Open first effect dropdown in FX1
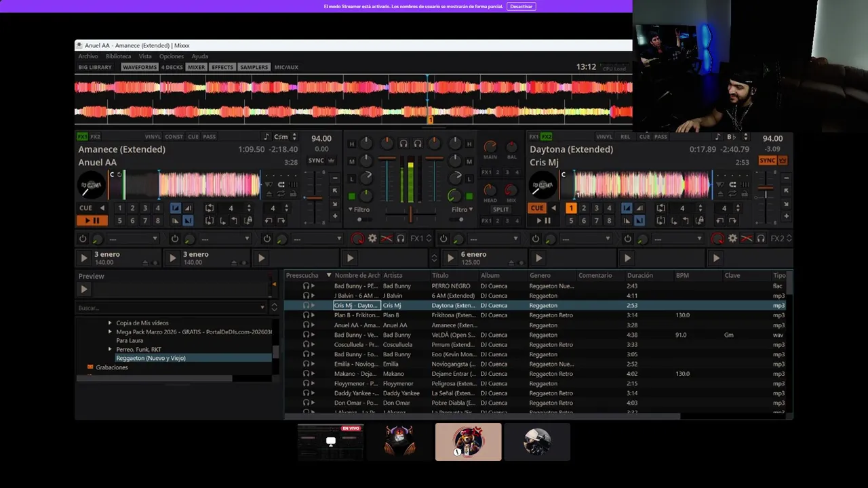This screenshot has height=488, width=868. point(133,239)
